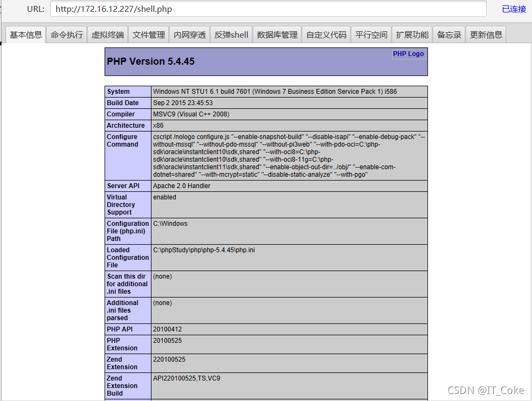Viewport: 532px width, 401px height.
Task: Click the PHP Extension label
Action: tap(122, 344)
